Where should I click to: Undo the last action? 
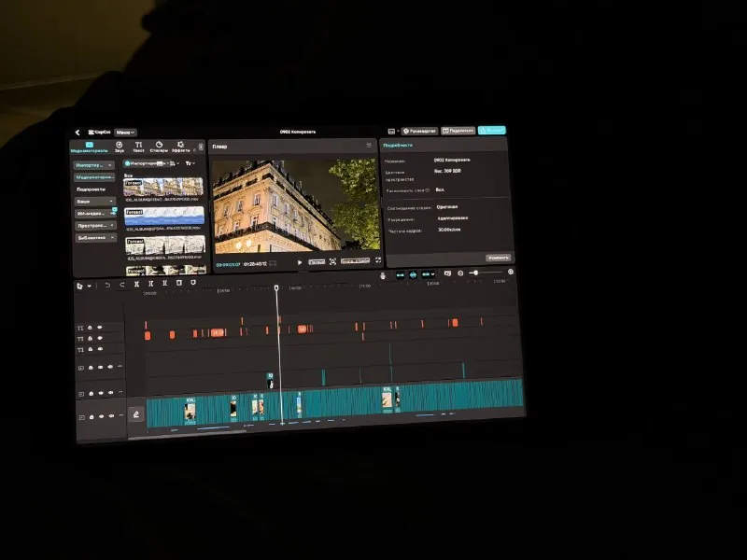point(107,286)
